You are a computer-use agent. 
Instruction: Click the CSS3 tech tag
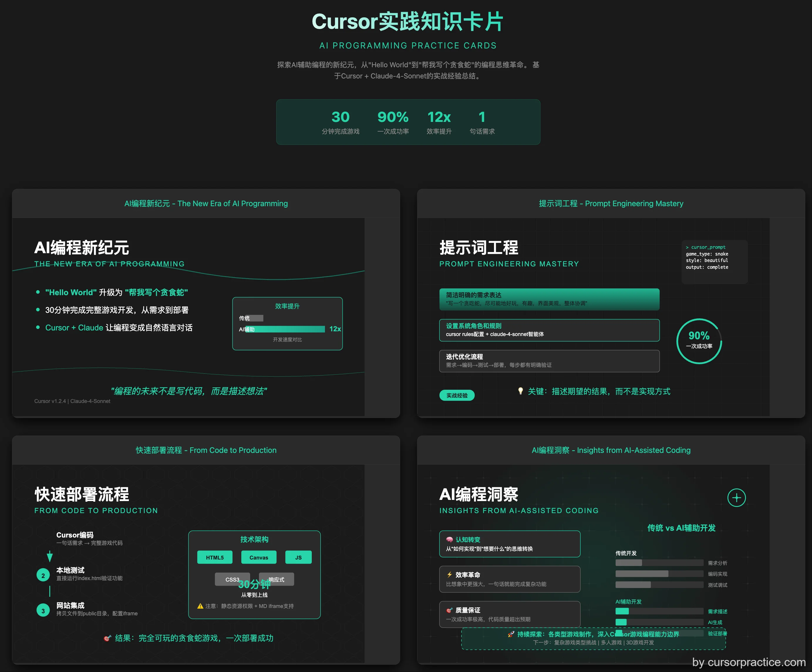coord(233,579)
